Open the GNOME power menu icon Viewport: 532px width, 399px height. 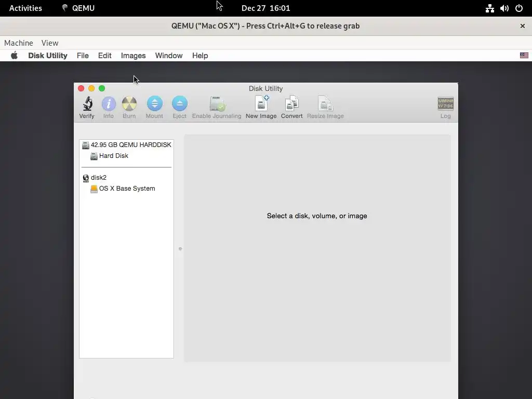[x=519, y=8]
